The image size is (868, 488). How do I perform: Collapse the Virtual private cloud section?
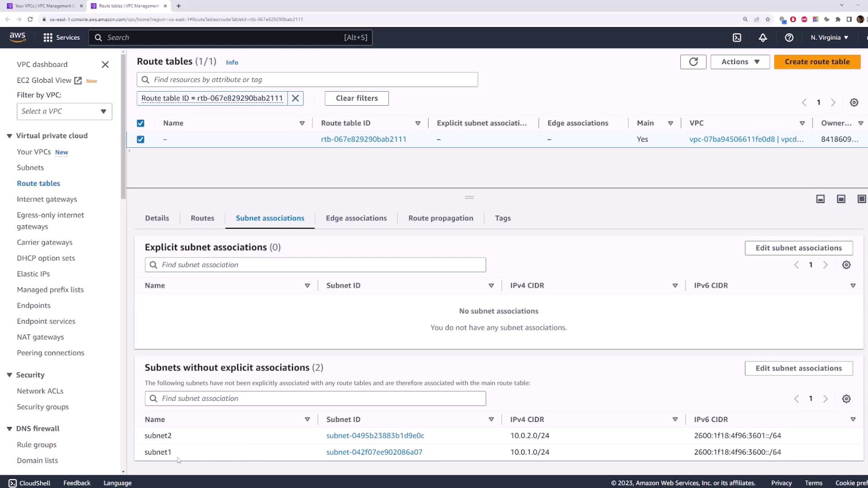(x=9, y=136)
